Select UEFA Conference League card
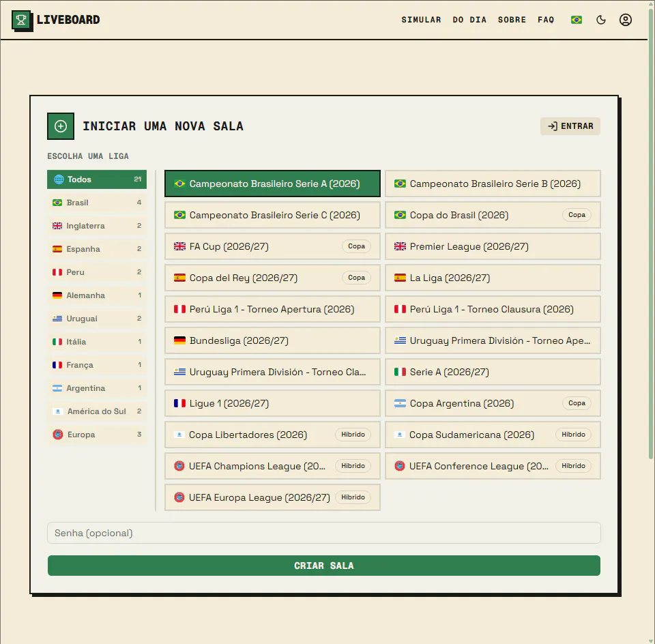Screen dimensions: 655x644 click(x=493, y=466)
